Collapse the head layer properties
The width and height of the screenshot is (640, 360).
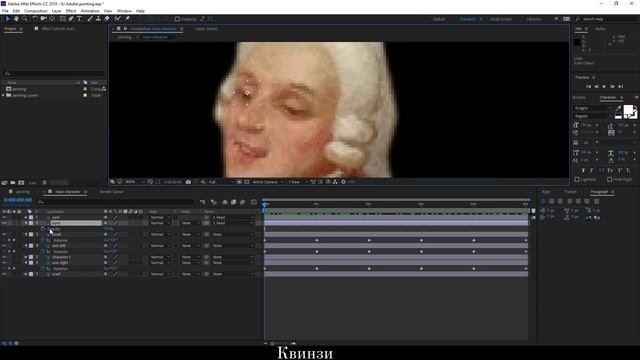(x=26, y=234)
